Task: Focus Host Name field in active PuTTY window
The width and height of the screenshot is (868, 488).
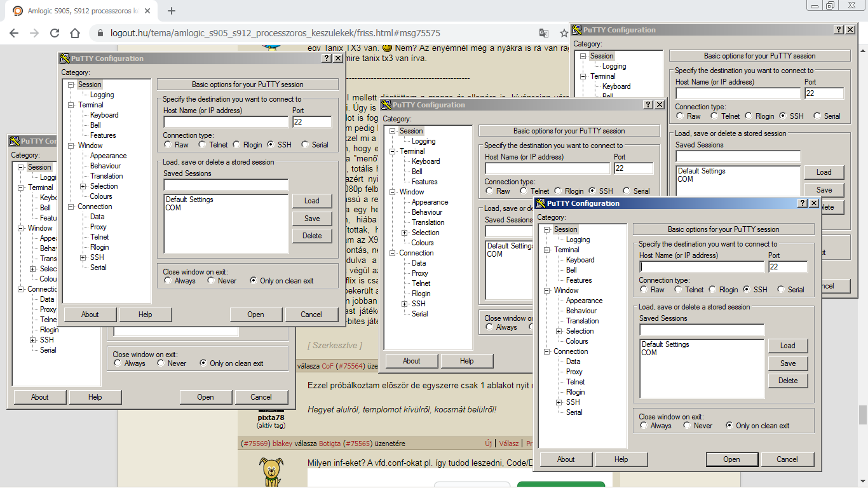Action: pos(702,267)
